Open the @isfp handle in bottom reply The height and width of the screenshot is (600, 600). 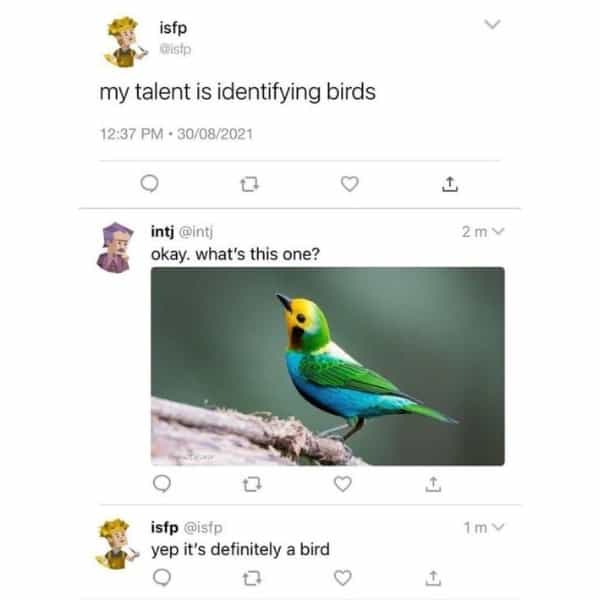203,528
